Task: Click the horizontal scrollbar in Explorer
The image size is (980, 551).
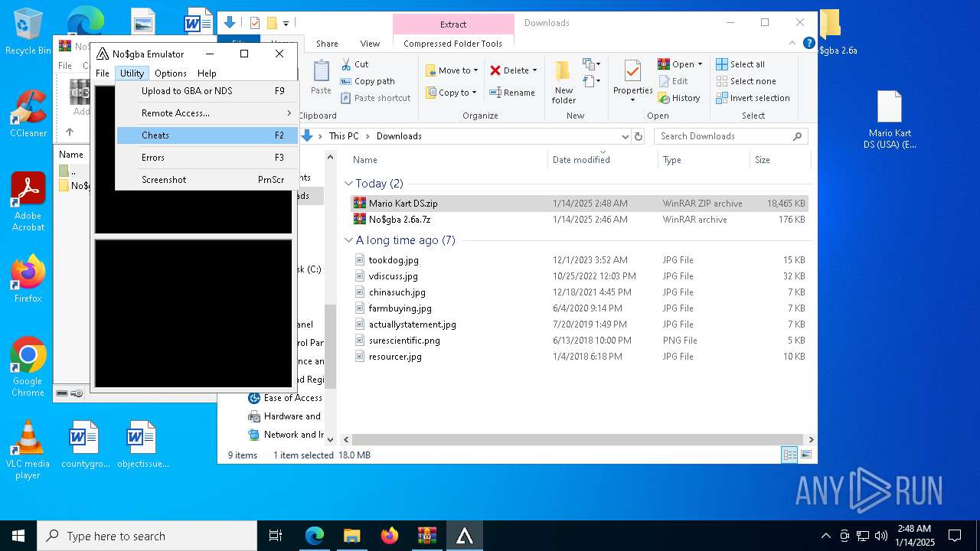Action: (577, 439)
